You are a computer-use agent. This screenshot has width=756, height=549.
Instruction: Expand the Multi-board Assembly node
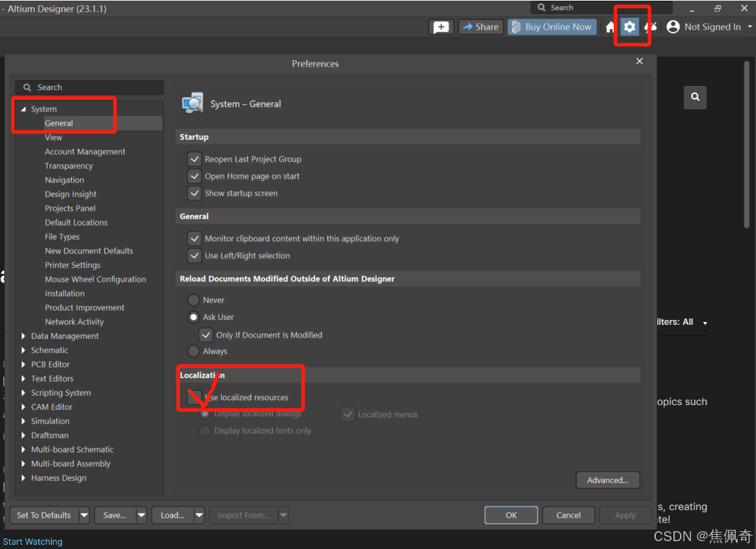point(23,464)
